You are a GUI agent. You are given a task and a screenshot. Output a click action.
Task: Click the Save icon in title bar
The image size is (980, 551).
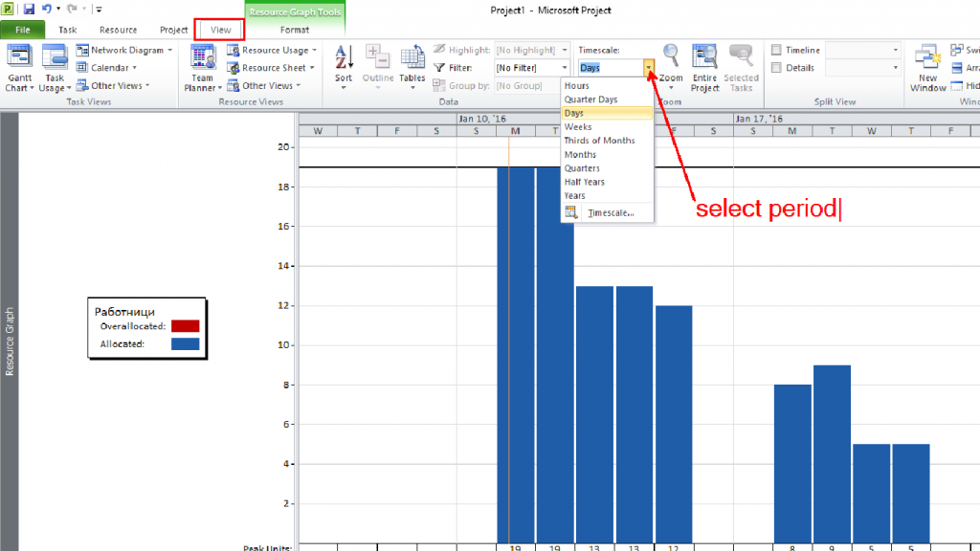click(x=29, y=9)
